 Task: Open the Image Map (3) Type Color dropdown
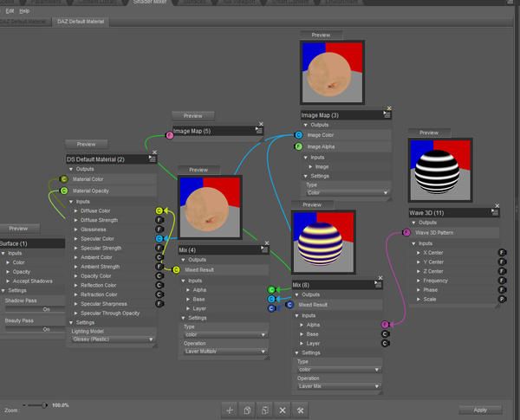(x=348, y=192)
